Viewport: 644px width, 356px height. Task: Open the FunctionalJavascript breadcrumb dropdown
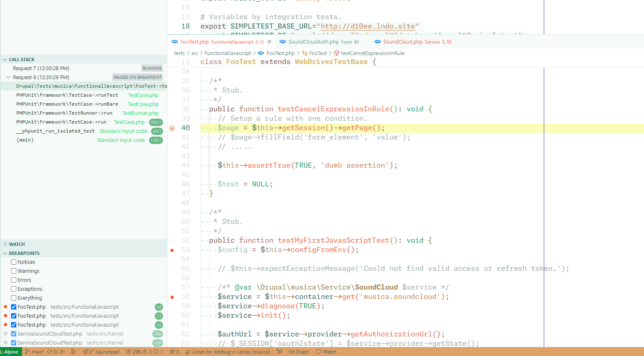point(228,53)
